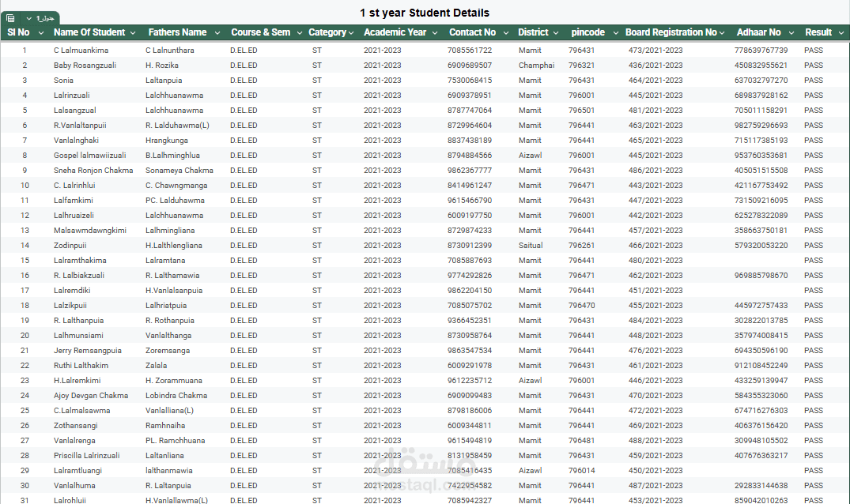Open the Sl No column filter arrow

pos(40,33)
